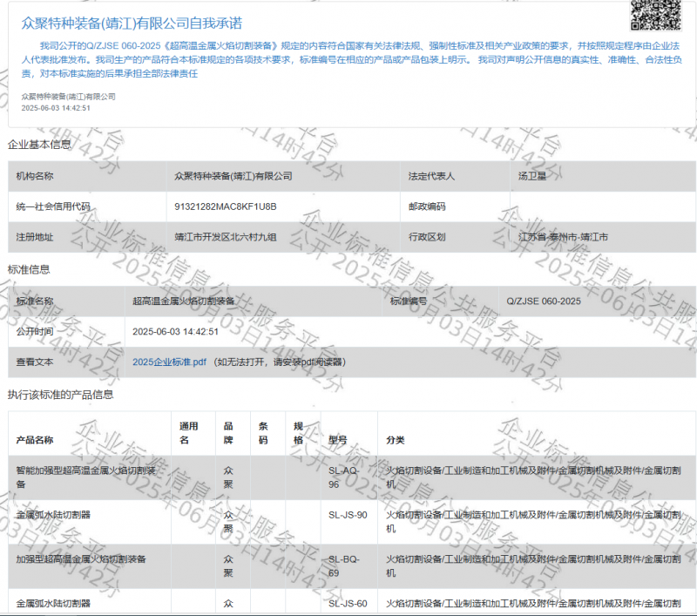Click company name under declaration paragraph
This screenshot has width=697, height=616.
point(69,97)
